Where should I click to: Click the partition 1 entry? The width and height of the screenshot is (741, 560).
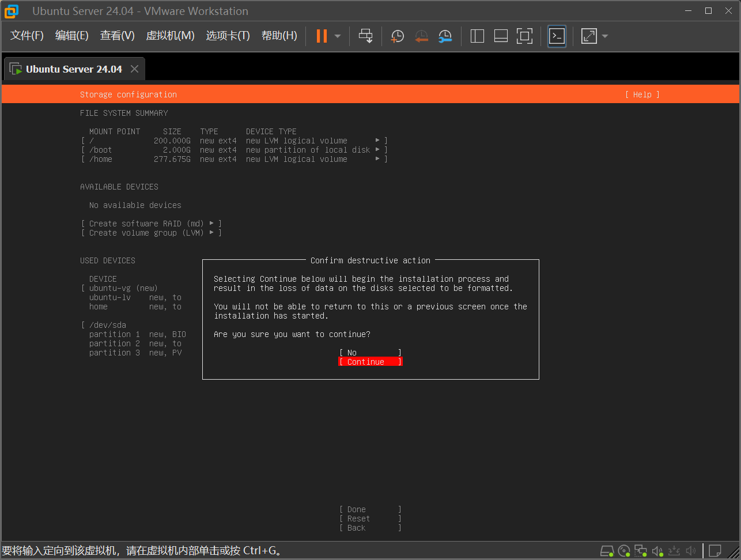115,334
